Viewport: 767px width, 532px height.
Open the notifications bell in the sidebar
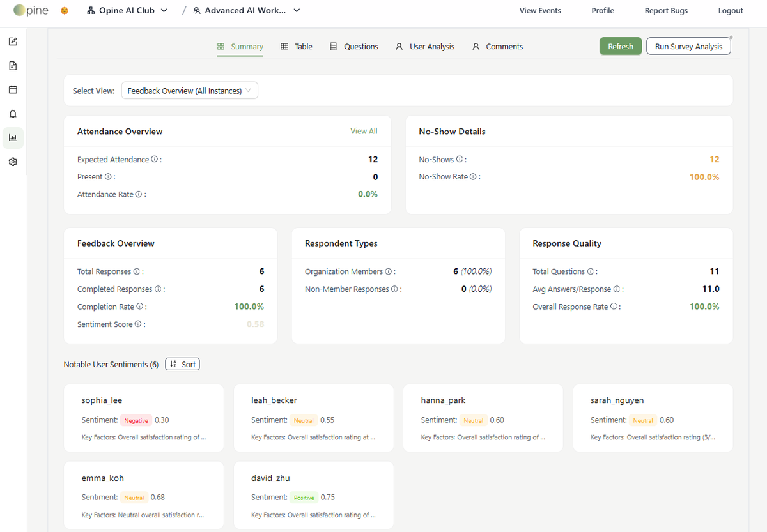click(13, 114)
